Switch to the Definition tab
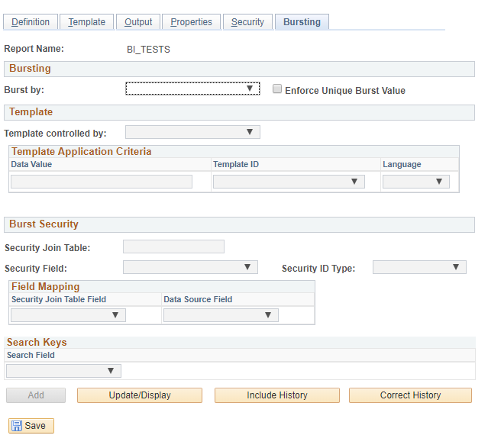Screen dimensions: 488x448 click(31, 22)
